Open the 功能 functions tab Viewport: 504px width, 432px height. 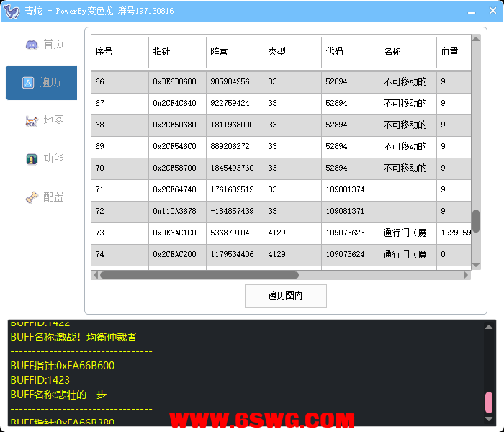click(x=42, y=159)
